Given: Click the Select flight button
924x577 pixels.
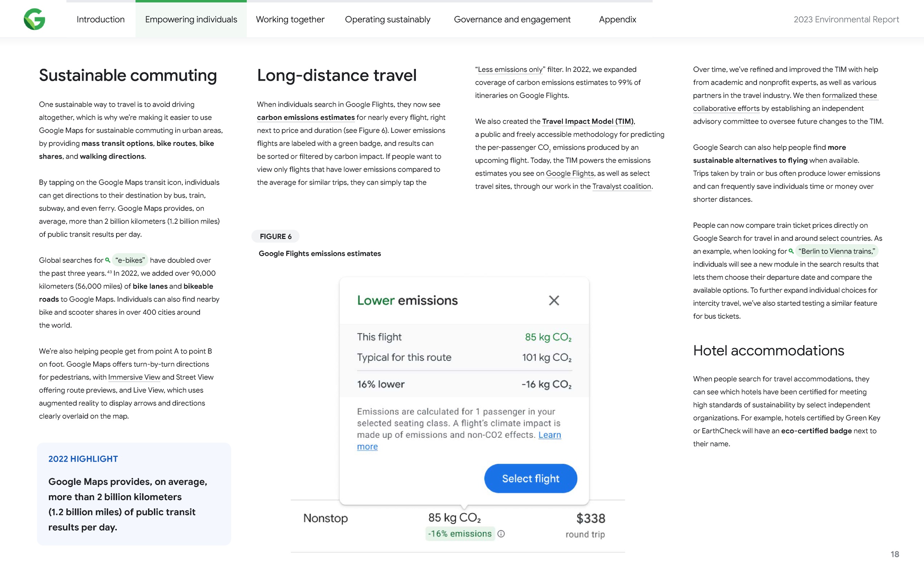Looking at the screenshot, I should click(530, 478).
